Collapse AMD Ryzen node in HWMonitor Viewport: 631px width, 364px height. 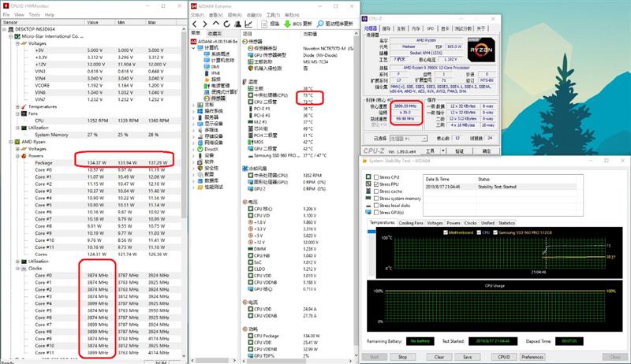[10, 142]
